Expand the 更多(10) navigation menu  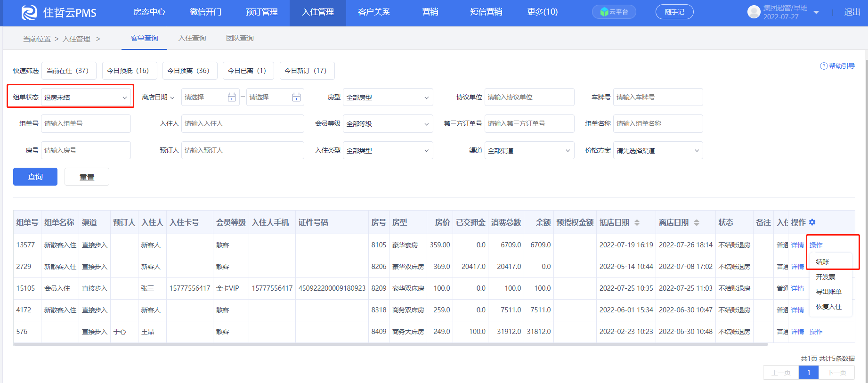tap(543, 12)
